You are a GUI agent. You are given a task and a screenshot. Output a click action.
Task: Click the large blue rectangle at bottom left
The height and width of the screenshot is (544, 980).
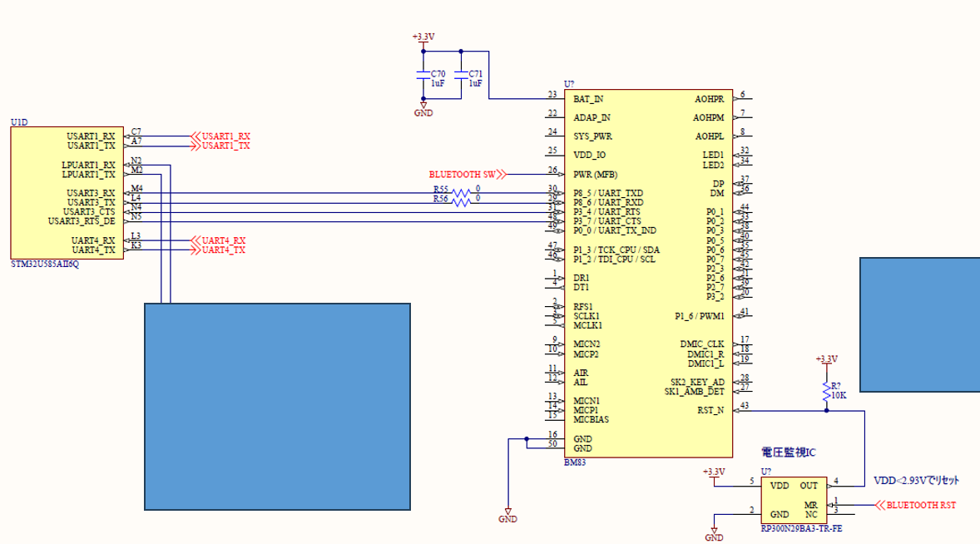pyautogui.click(x=278, y=406)
